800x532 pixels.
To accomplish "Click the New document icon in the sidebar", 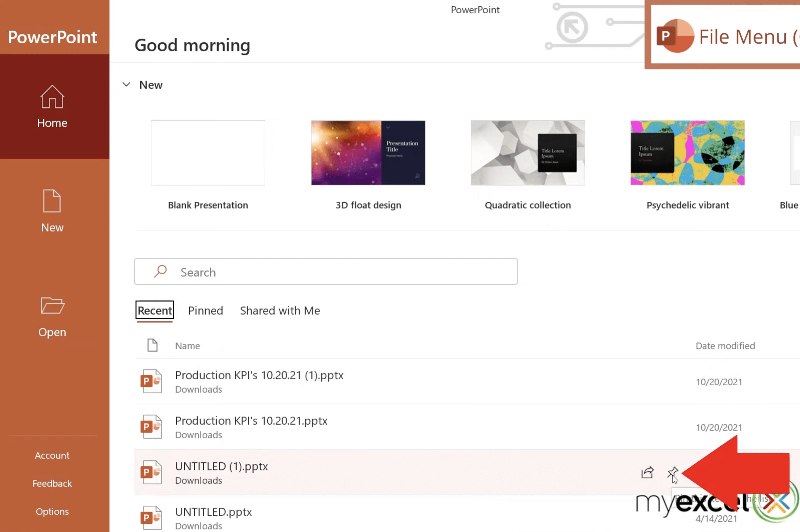I will [52, 201].
